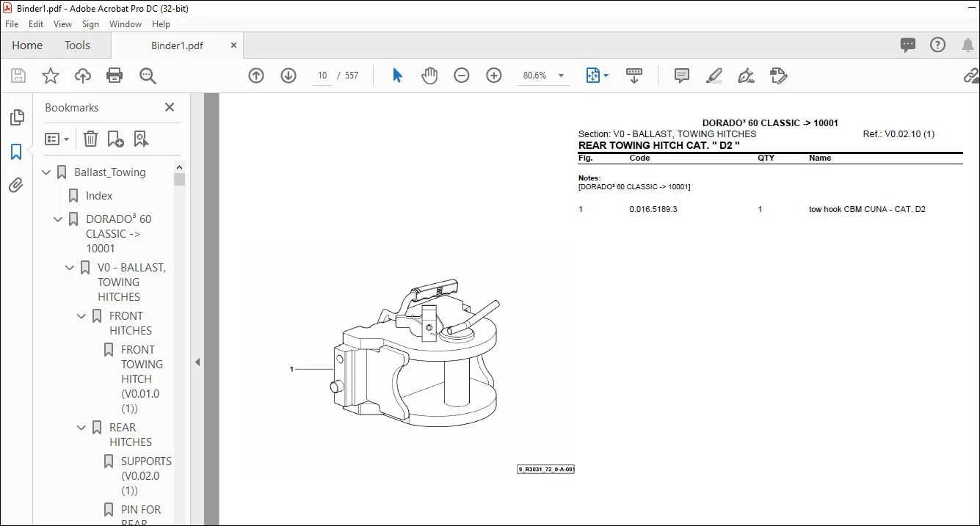Image resolution: width=980 pixels, height=526 pixels.
Task: Click the stamp/request signature icon
Action: [778, 76]
